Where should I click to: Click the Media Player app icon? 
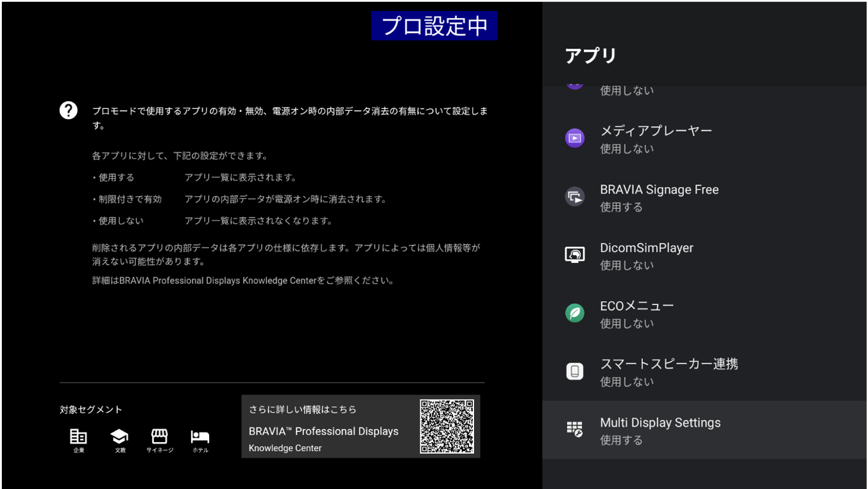tap(575, 138)
